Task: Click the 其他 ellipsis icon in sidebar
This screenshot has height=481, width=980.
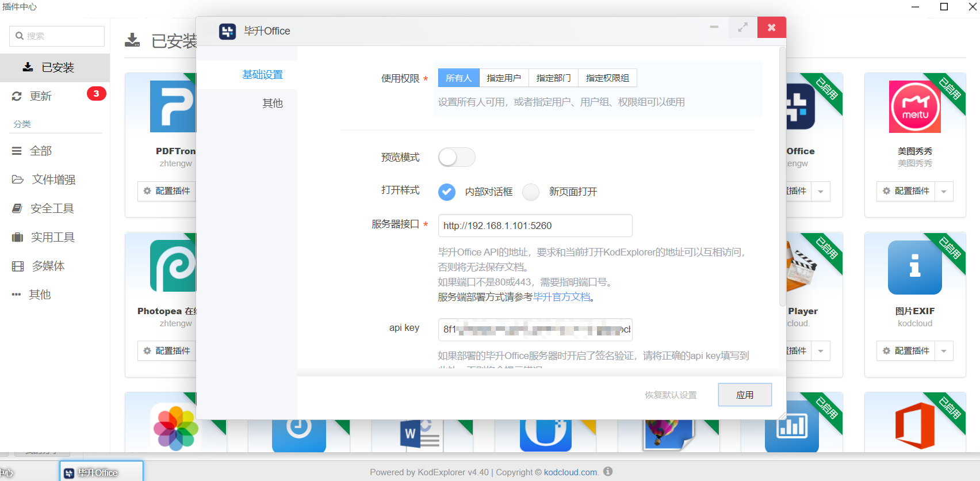Action: click(x=16, y=295)
